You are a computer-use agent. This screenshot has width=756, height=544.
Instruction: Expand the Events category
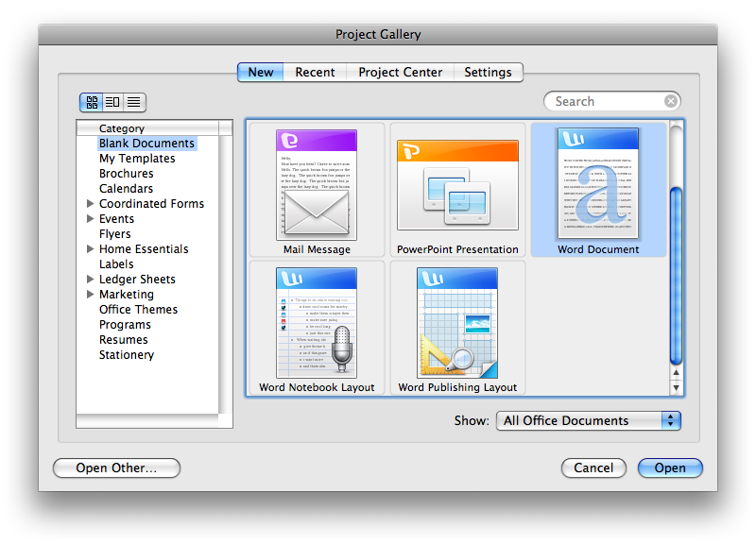click(x=91, y=218)
